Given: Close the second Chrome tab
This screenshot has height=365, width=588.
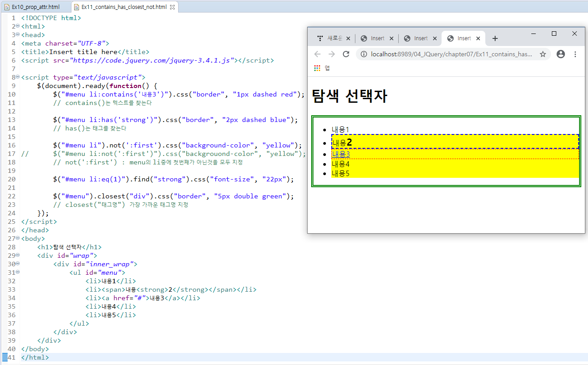Looking at the screenshot, I should (x=392, y=38).
